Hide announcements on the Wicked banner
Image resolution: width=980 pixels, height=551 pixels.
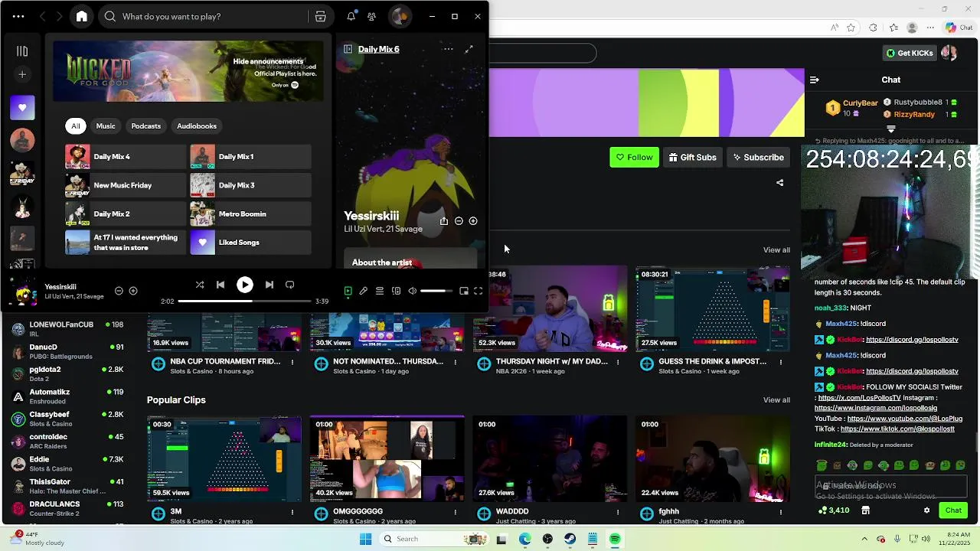268,61
